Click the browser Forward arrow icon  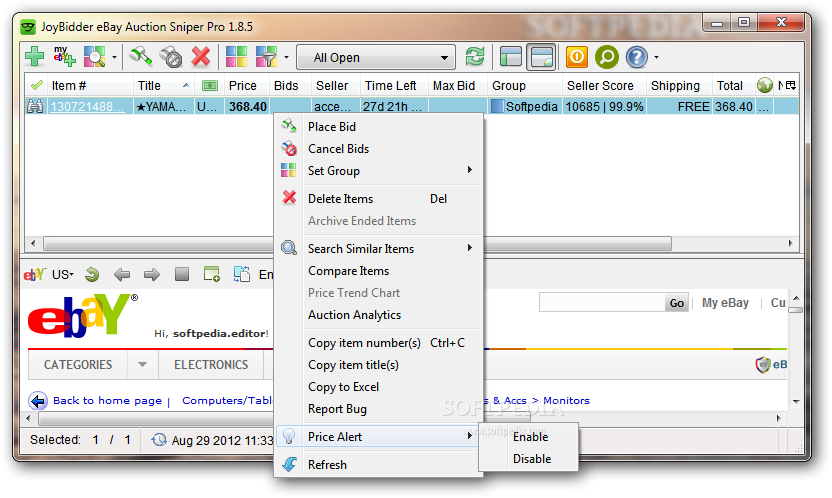(x=152, y=274)
